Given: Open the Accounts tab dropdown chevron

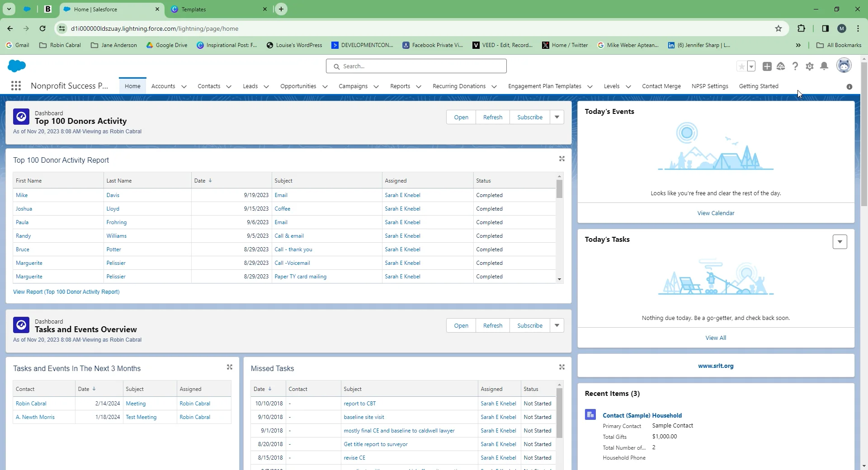Looking at the screenshot, I should 184,87.
